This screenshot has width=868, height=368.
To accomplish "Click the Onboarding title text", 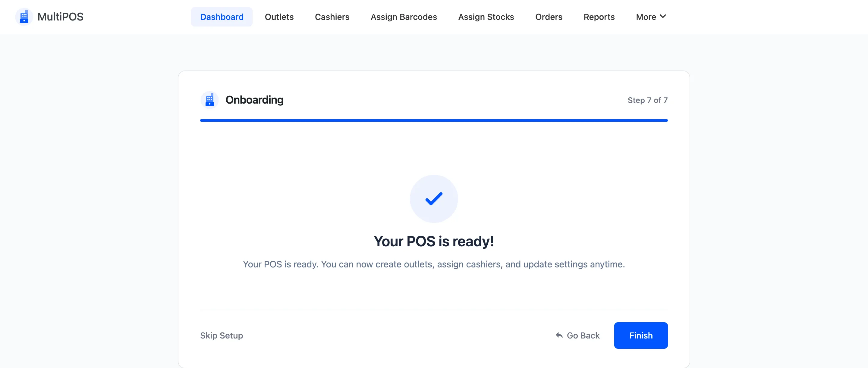I will click(254, 100).
